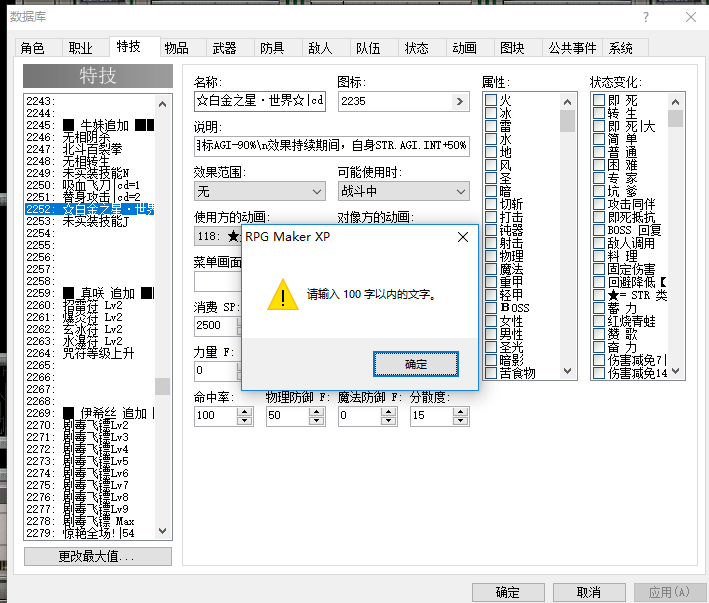Click the 力量 F field showing 0
The image size is (709, 603).
point(216,371)
